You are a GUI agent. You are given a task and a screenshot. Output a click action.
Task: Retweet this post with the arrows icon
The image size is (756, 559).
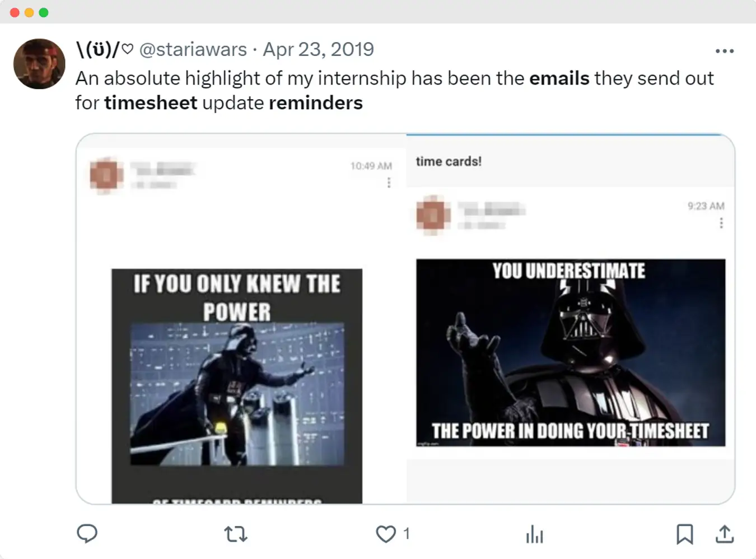(x=236, y=534)
